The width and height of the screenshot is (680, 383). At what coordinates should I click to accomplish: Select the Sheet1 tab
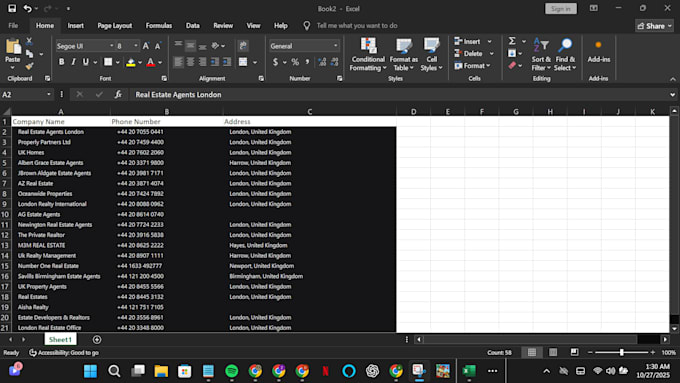tap(60, 339)
